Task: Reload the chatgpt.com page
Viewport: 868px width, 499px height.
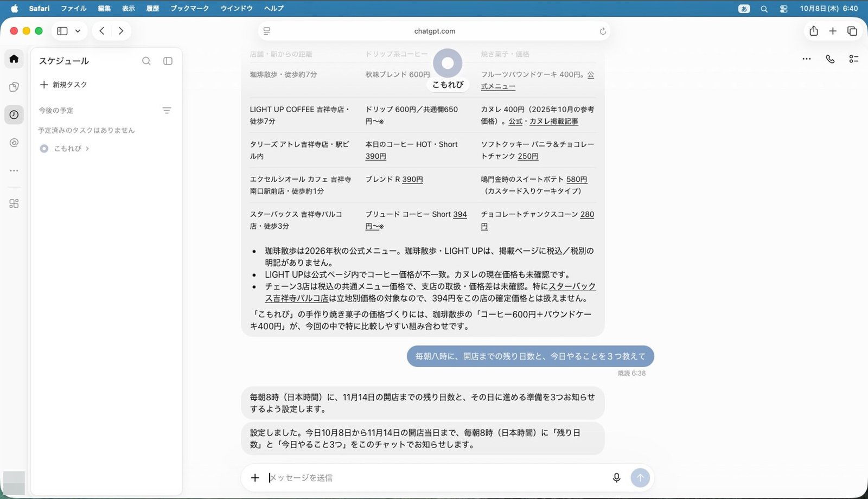Action: point(602,31)
